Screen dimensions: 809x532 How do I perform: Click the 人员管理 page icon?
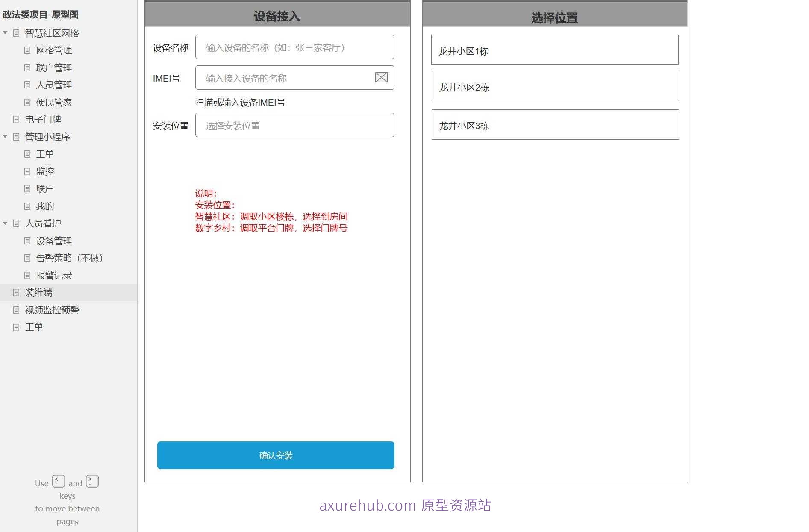click(x=27, y=85)
